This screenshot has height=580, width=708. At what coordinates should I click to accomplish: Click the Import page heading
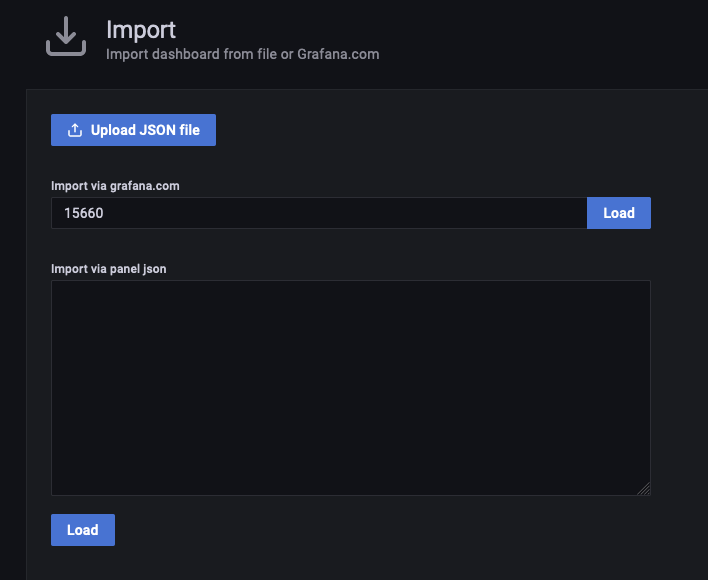[141, 28]
